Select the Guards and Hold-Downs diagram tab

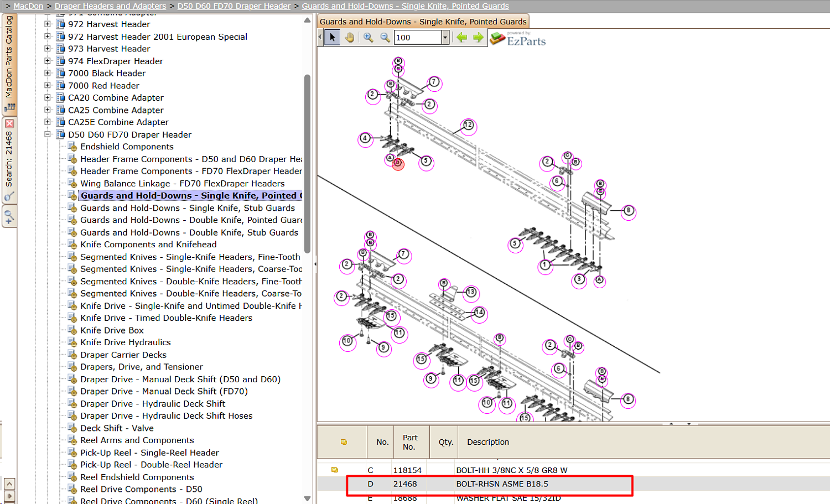coord(423,22)
